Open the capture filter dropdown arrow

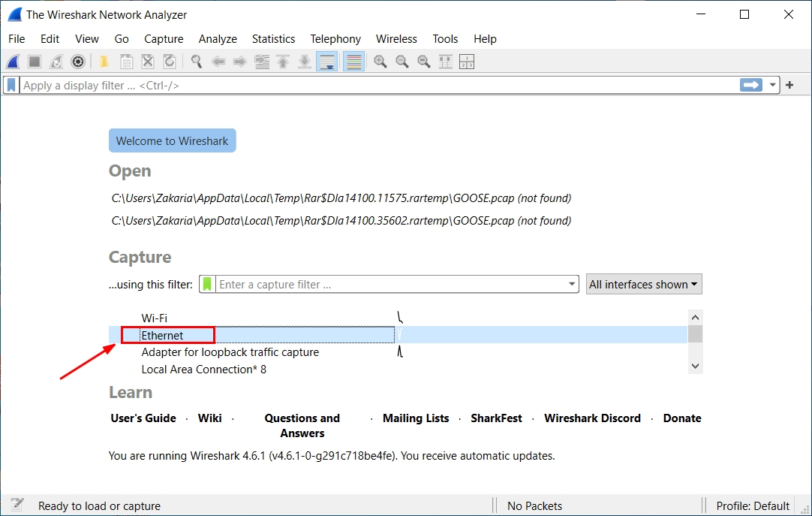point(573,285)
